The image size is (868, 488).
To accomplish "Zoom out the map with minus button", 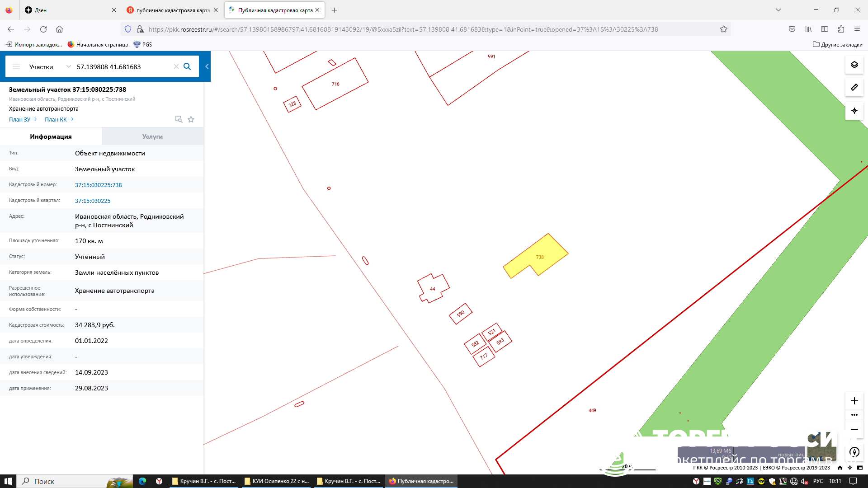I will 854,429.
